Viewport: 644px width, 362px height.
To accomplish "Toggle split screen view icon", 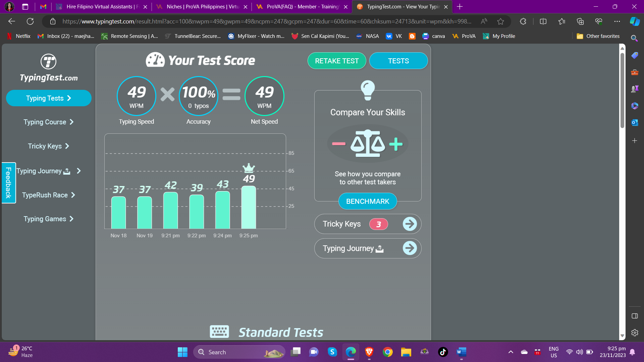I will [x=543, y=21].
